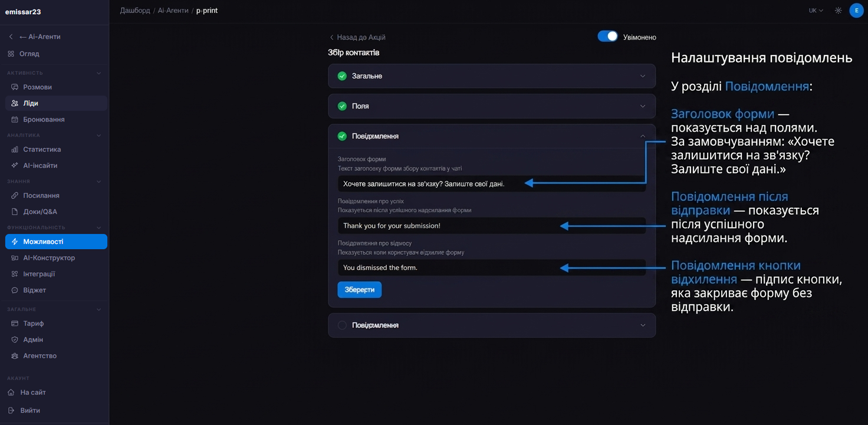868x425 pixels.
Task: Collapse the open Повідомлення section
Action: (x=643, y=136)
